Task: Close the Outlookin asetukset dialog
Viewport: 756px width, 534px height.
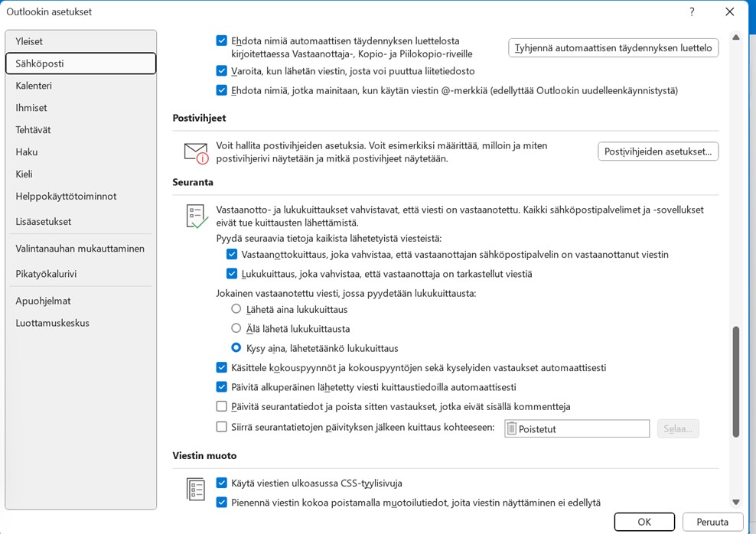Action: (x=730, y=11)
